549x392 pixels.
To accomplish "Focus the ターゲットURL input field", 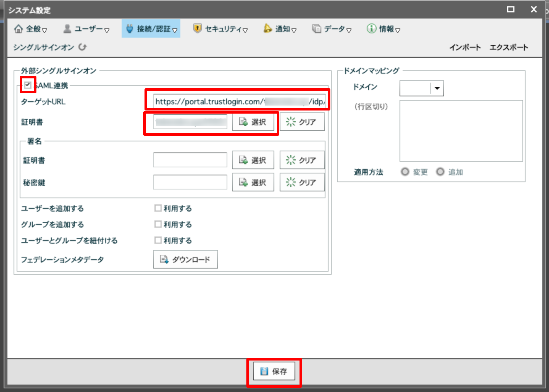I will (x=240, y=102).
